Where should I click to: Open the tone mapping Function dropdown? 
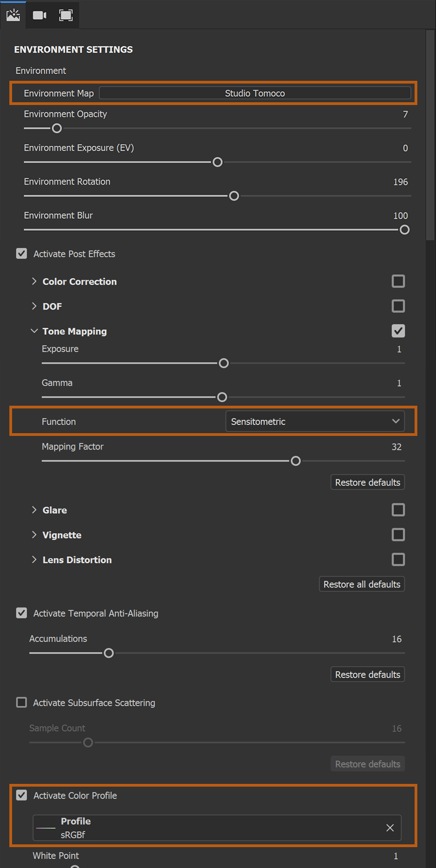315,422
